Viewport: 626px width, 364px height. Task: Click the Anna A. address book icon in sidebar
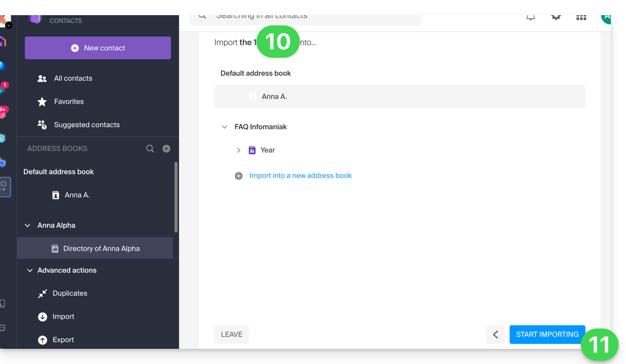click(56, 195)
